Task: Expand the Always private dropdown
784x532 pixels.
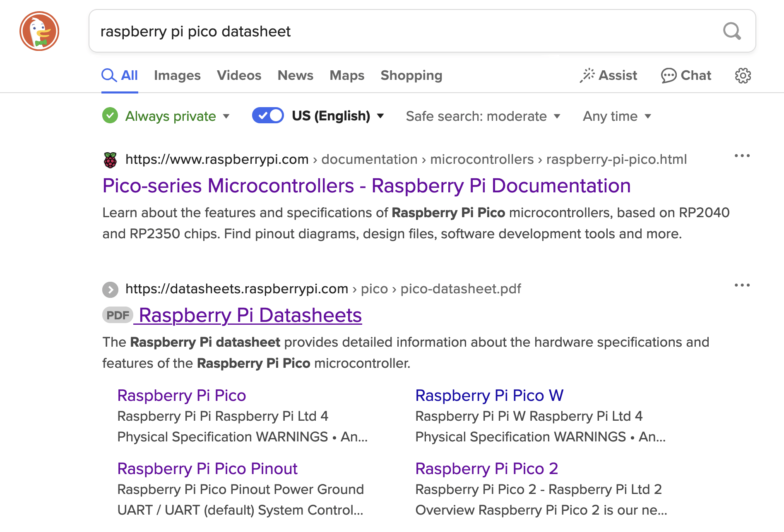Action: click(x=177, y=116)
